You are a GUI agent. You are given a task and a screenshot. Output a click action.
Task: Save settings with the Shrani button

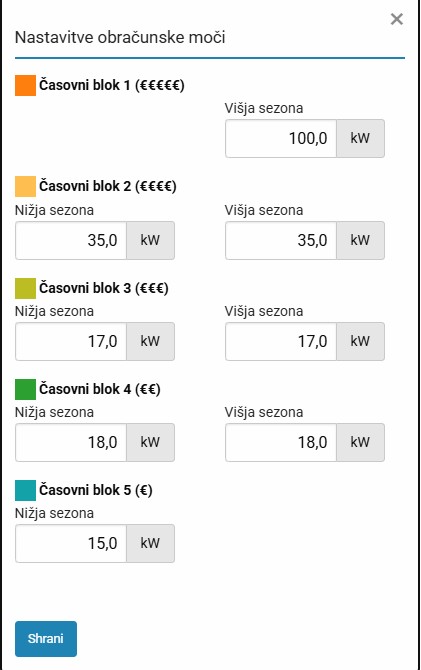click(46, 638)
